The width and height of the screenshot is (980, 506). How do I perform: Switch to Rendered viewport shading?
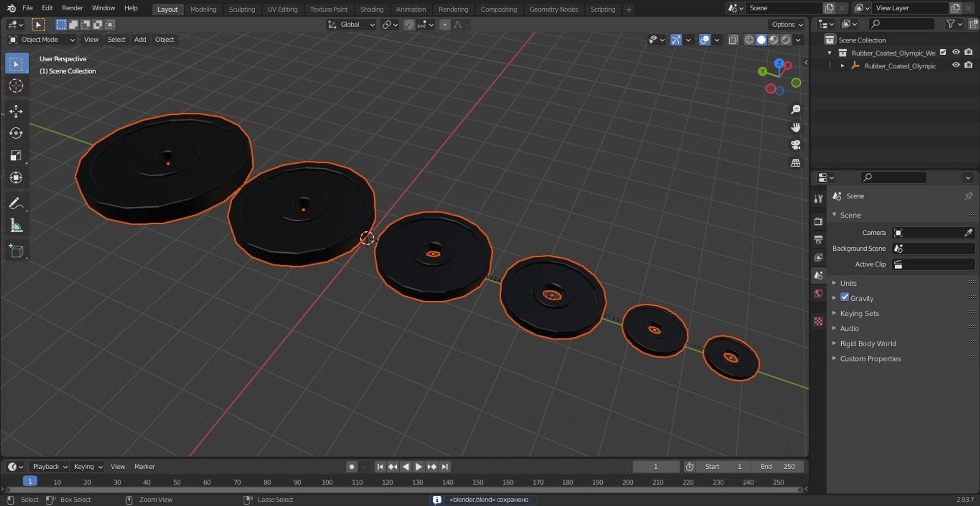tap(786, 40)
